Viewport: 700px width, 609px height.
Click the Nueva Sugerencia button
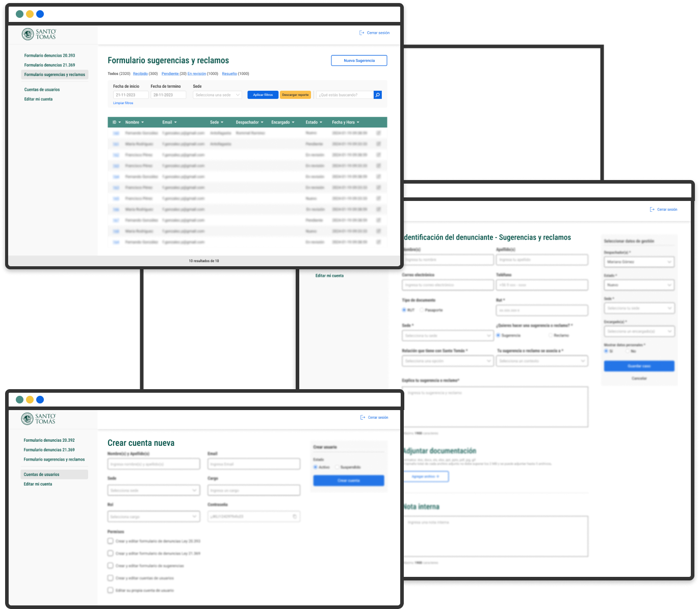(x=359, y=61)
